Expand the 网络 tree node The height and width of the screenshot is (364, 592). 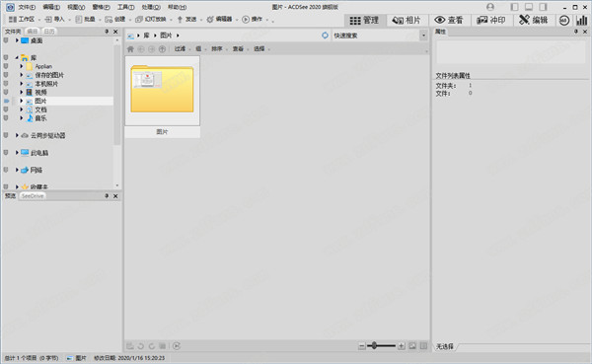(17, 170)
